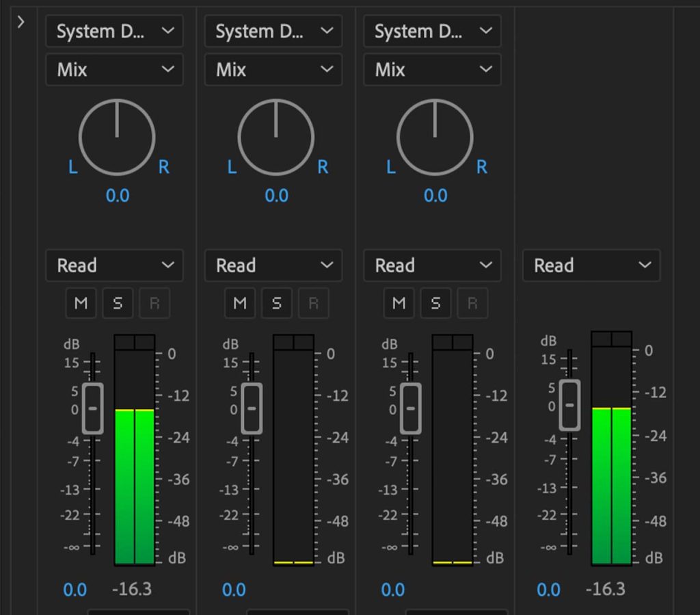Solo the second track
Screen dimensions: 700x615
(x=276, y=304)
